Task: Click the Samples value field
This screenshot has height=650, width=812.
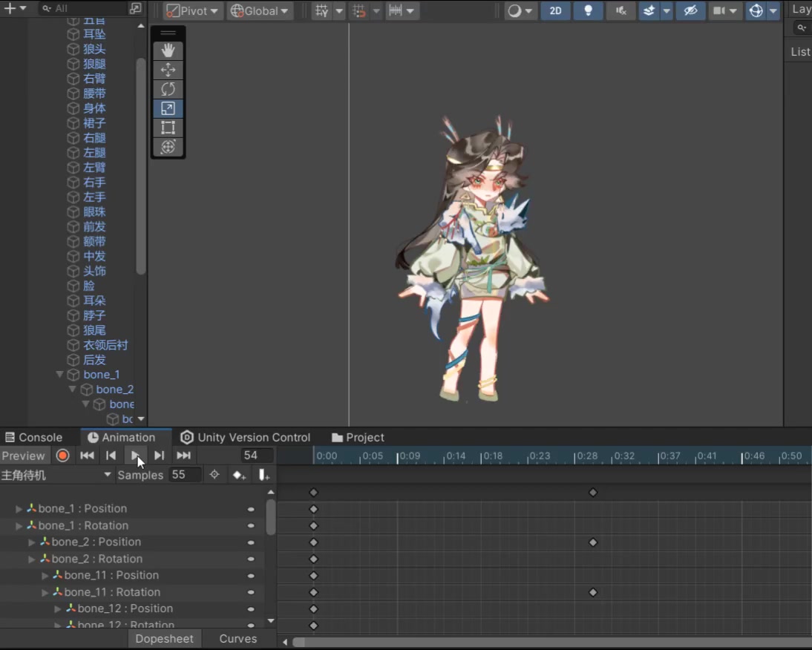Action: pos(184,475)
